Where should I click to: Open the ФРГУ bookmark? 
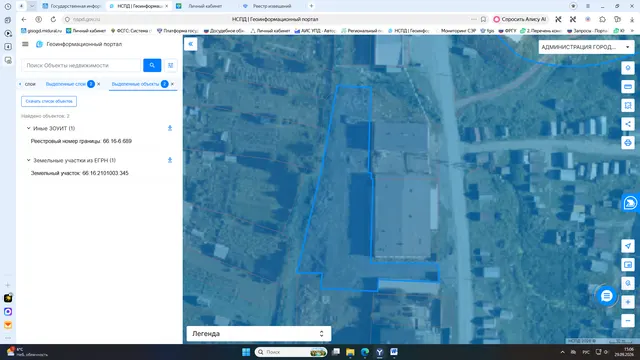coord(508,31)
